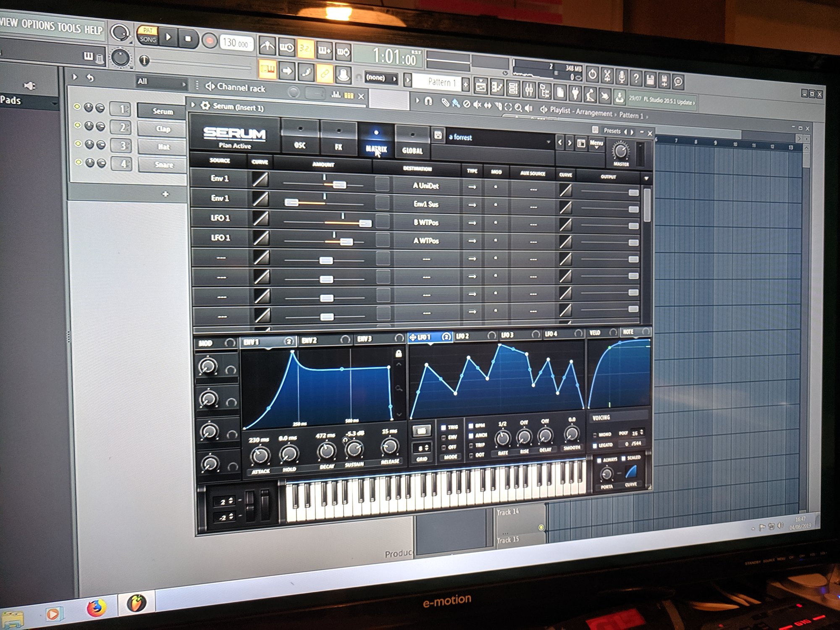Open the Serum Menu button

pos(596,143)
